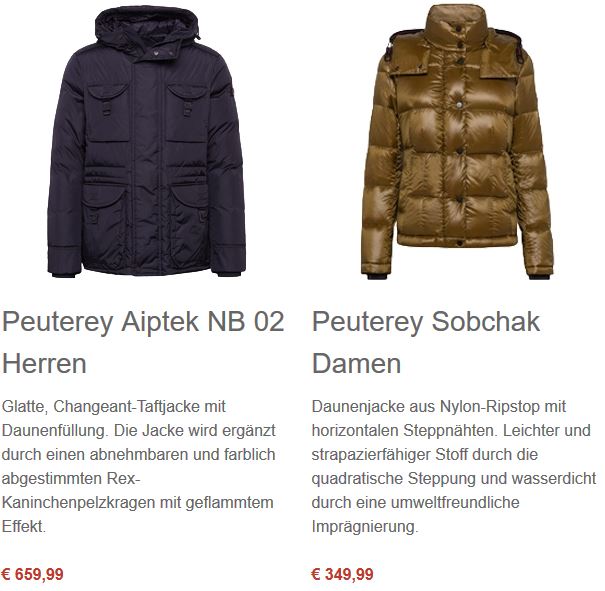
Task: Select the word Damen in right heading
Action: point(356,364)
